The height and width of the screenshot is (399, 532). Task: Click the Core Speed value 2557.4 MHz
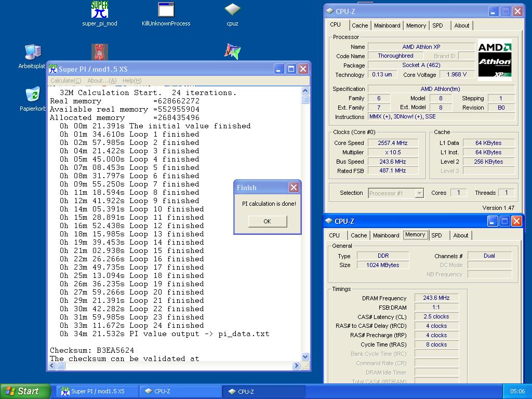point(393,143)
